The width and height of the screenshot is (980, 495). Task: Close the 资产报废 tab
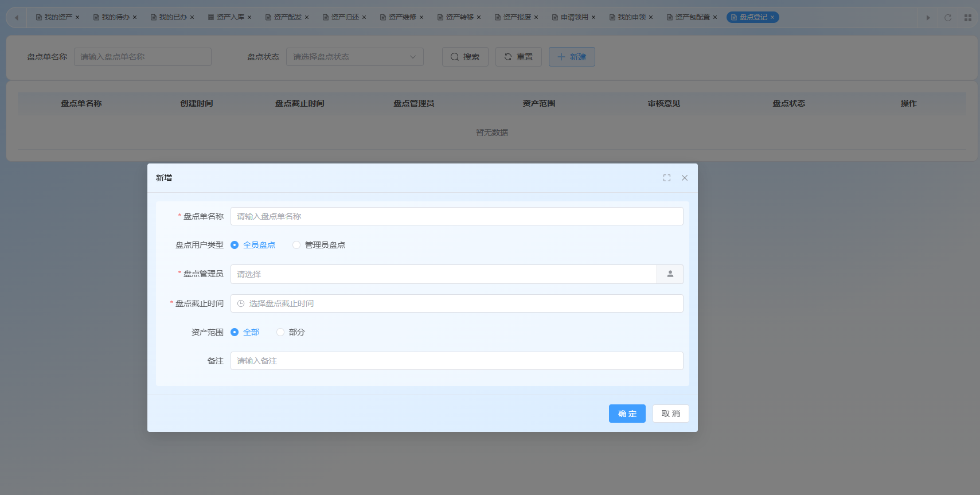(x=536, y=17)
